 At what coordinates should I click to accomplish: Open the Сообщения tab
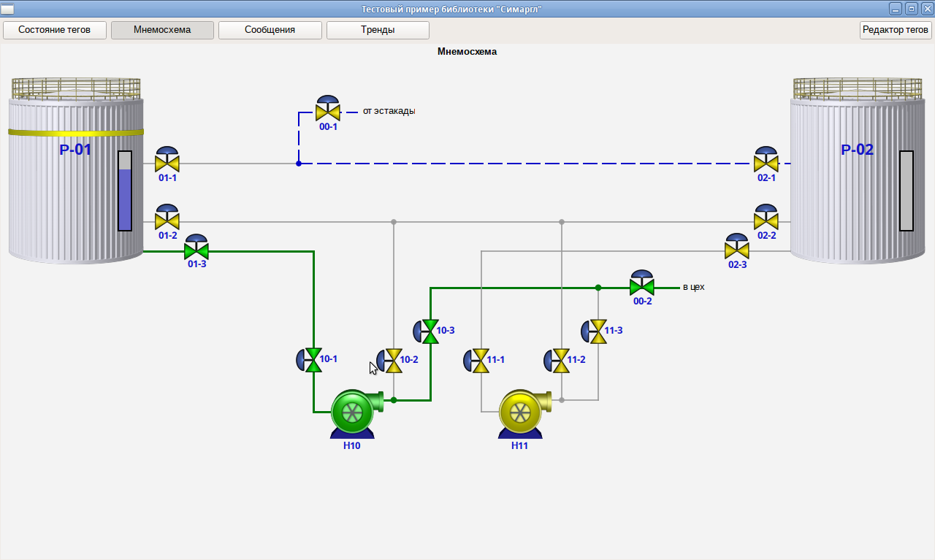click(x=270, y=30)
